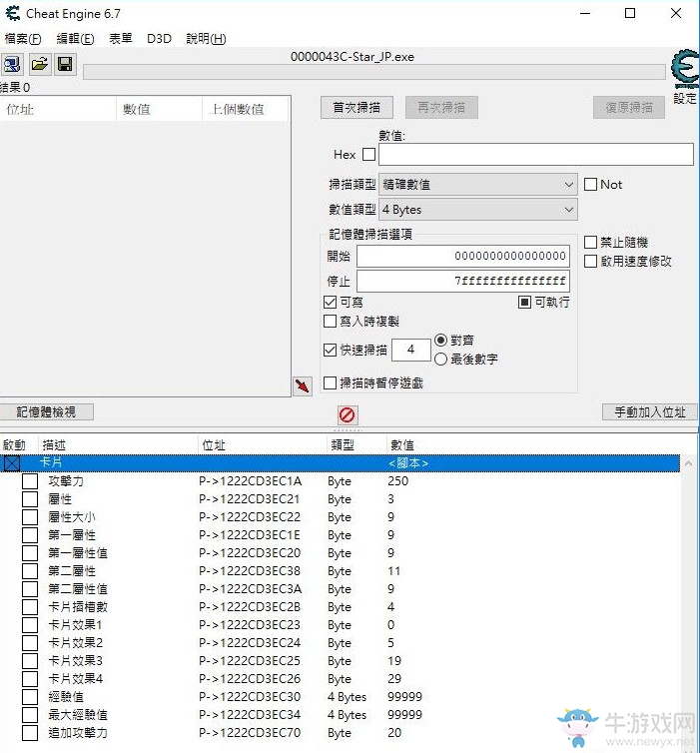This screenshot has width=700, height=753.
Task: Enable the 經驗值 entry checkbox
Action: click(x=30, y=697)
